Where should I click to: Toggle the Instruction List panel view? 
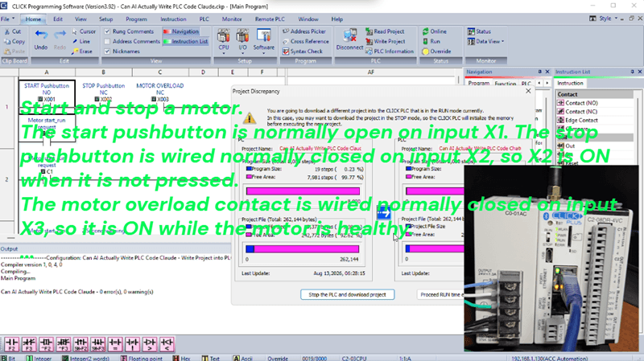[x=186, y=42]
